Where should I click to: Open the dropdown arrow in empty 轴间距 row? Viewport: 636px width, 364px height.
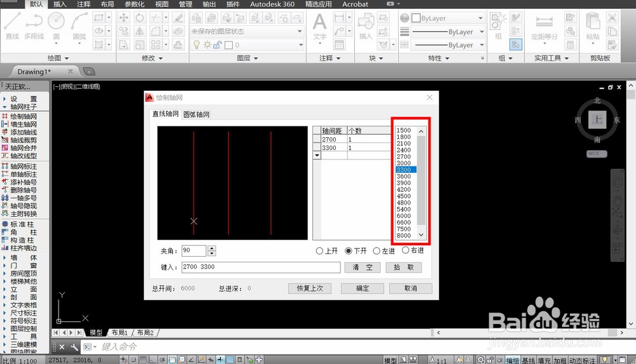[317, 155]
